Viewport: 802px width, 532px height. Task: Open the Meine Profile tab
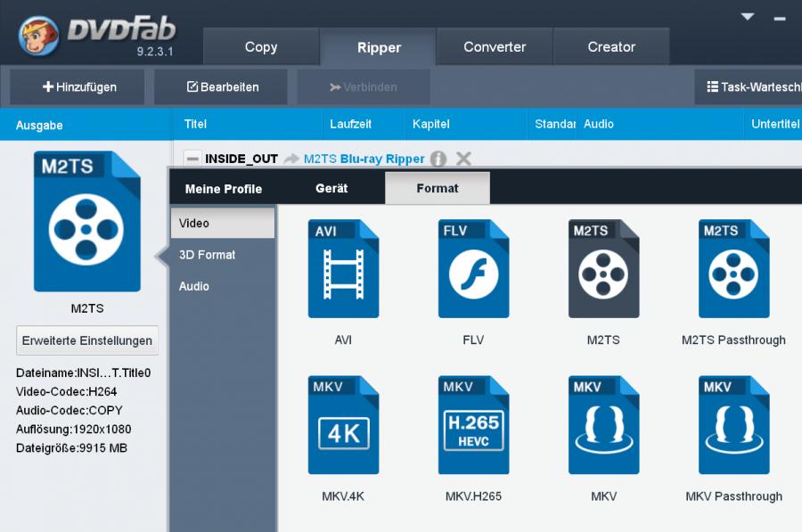click(x=224, y=189)
